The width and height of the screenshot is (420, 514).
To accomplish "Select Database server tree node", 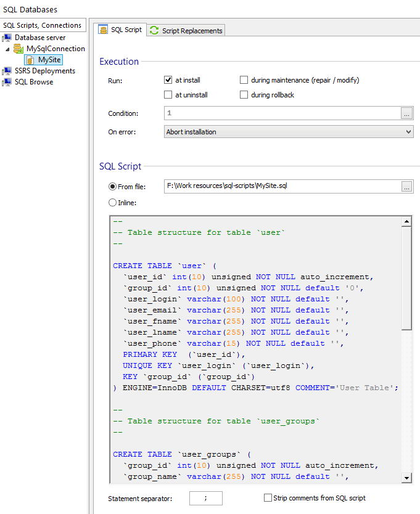I will point(40,38).
